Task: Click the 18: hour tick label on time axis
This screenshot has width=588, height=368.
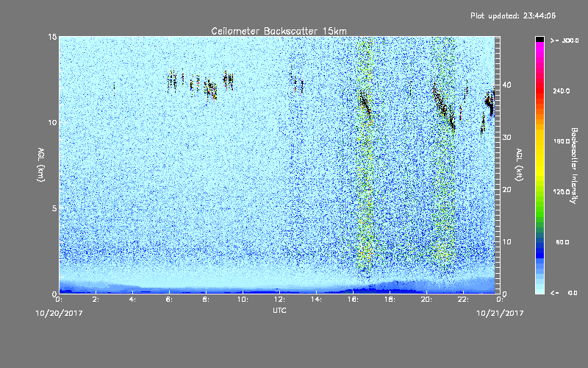Action: [x=390, y=300]
